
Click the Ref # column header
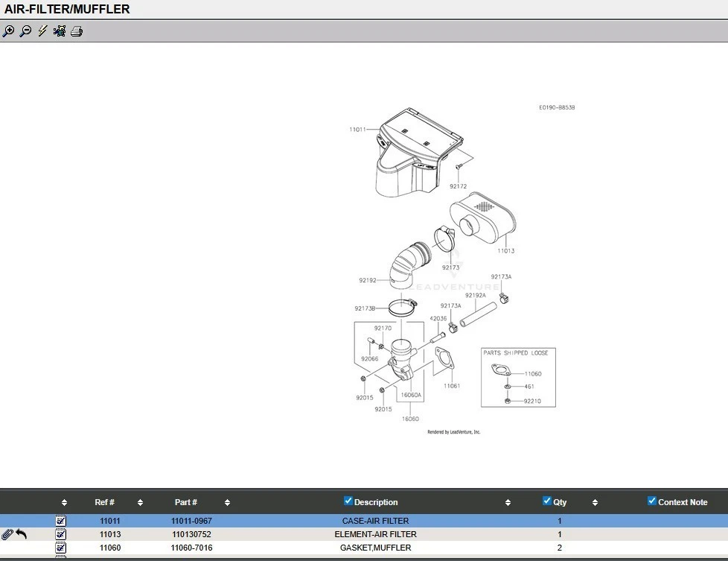(x=104, y=502)
